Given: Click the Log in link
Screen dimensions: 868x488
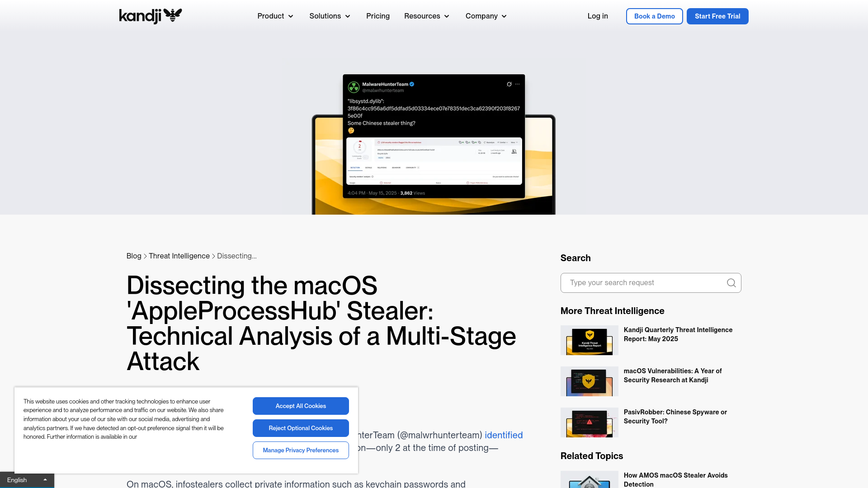Looking at the screenshot, I should pos(598,16).
